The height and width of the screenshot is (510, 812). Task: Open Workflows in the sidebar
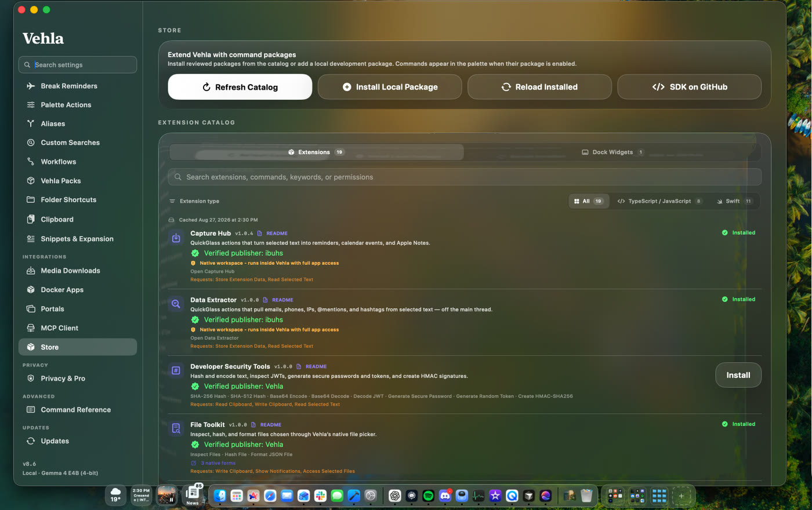[78, 162]
